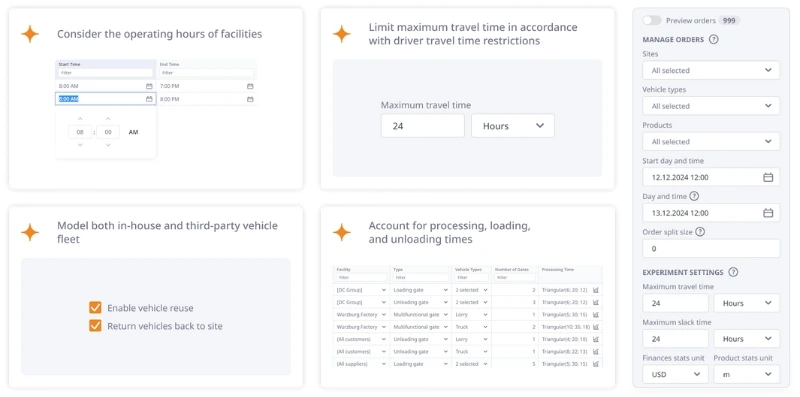Click the Start Time filter field
The image size is (800, 397).
[106, 73]
